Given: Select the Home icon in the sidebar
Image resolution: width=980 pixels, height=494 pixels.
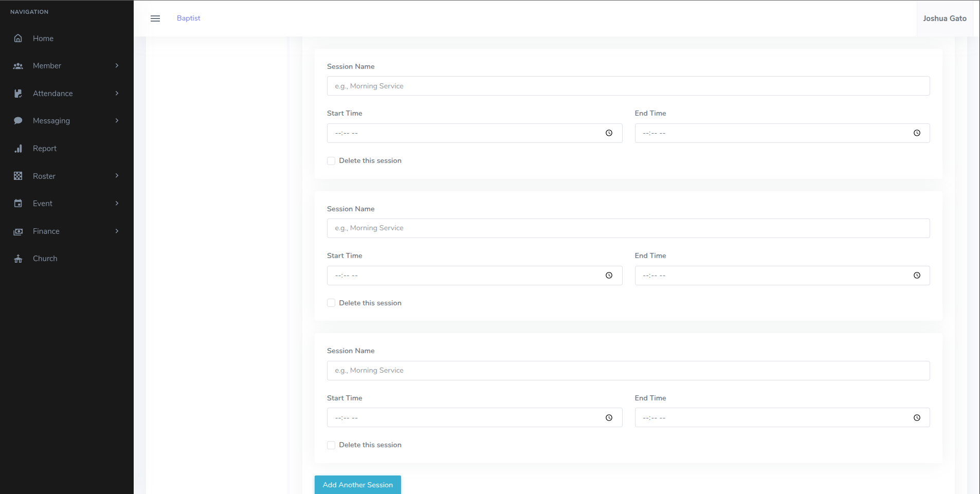Looking at the screenshot, I should (x=18, y=38).
